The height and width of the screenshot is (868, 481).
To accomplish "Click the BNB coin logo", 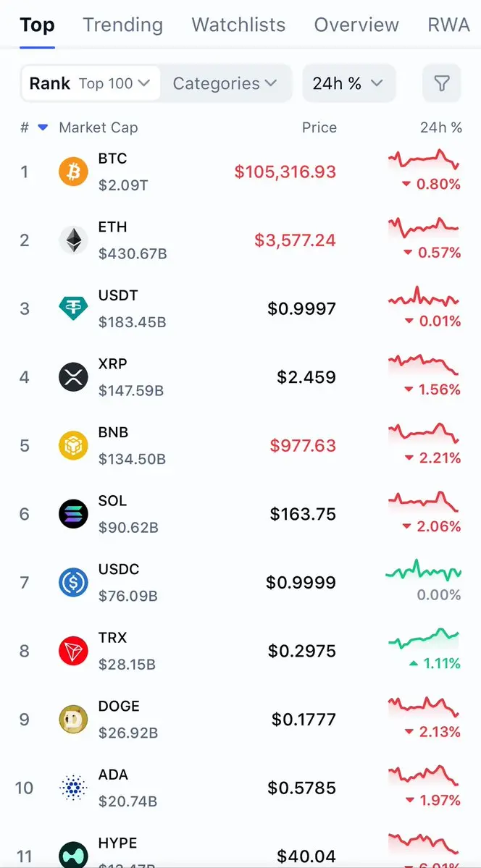I will pyautogui.click(x=73, y=445).
